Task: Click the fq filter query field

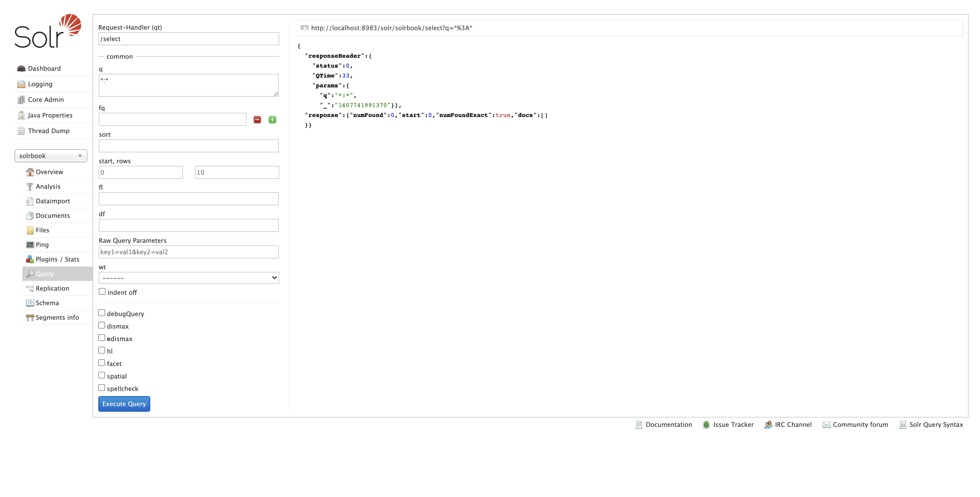Action: (x=172, y=120)
